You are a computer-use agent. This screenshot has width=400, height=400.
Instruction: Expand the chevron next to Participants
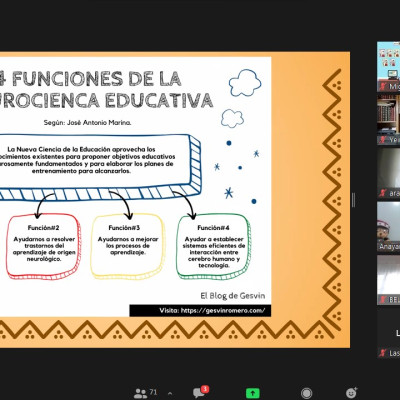pos(170,393)
